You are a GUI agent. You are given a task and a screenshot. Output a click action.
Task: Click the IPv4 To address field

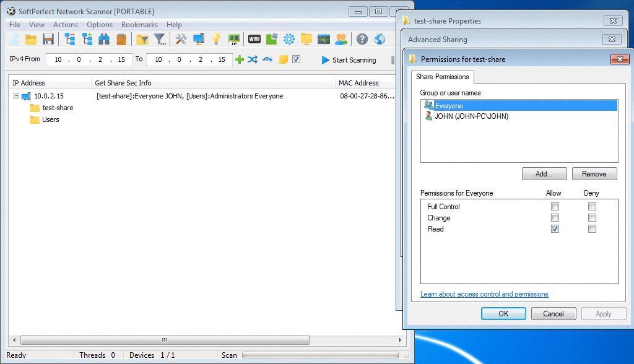tap(189, 59)
